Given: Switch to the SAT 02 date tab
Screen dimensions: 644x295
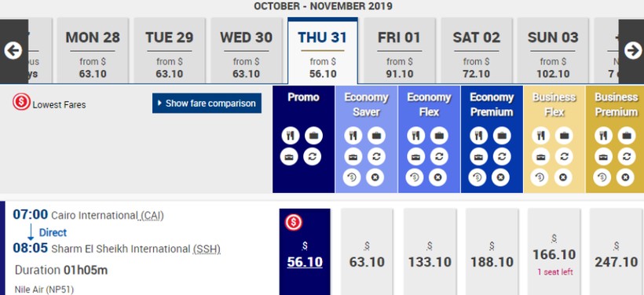Looking at the screenshot, I should pyautogui.click(x=477, y=51).
